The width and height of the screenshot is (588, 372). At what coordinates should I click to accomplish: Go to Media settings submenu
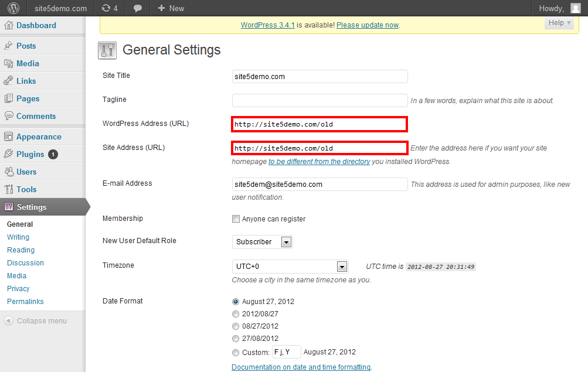tap(16, 276)
